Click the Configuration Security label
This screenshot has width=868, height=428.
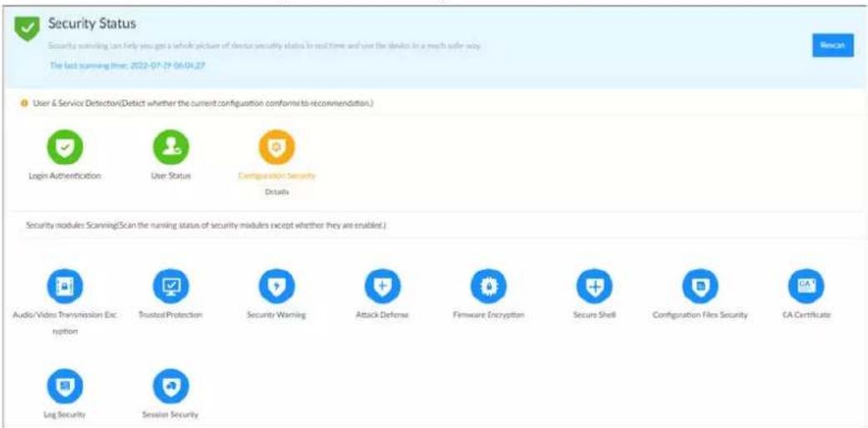tap(277, 176)
